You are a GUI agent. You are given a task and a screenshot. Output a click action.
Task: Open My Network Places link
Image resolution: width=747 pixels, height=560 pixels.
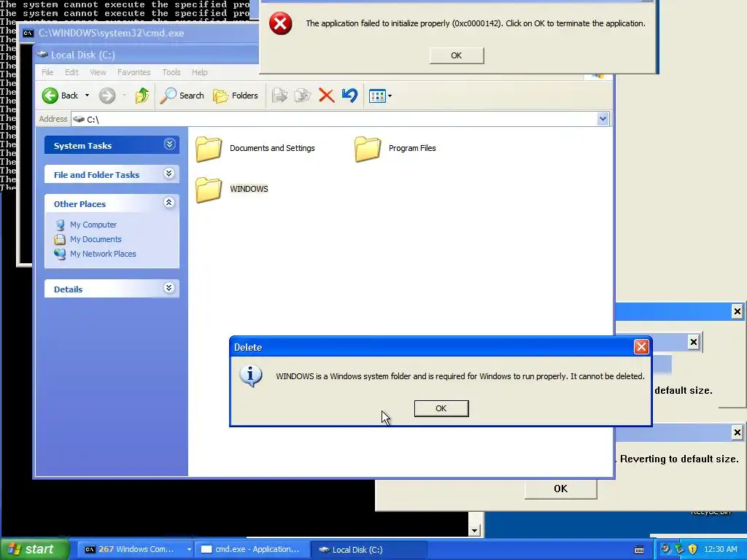click(x=103, y=254)
